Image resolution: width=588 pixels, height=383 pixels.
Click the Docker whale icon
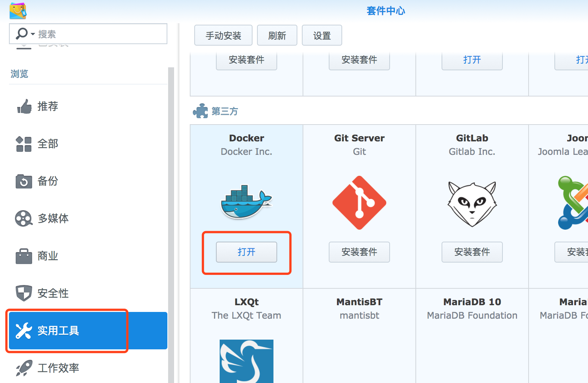point(247,201)
